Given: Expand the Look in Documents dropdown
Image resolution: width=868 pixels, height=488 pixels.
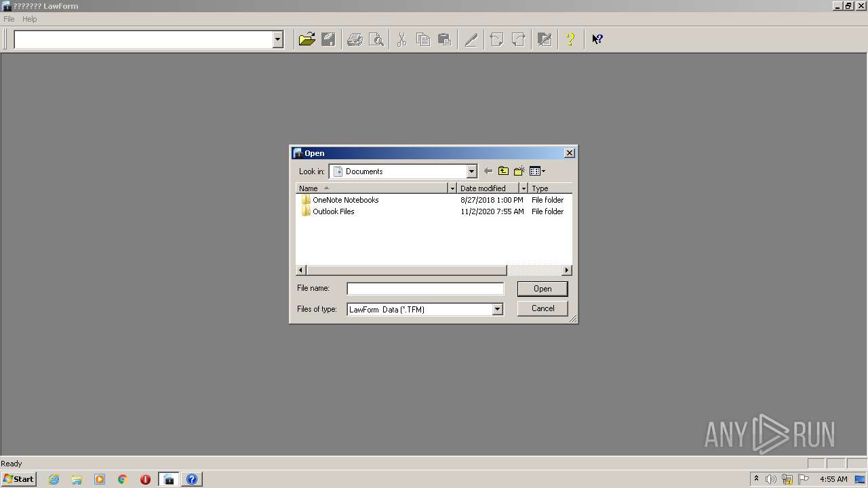Looking at the screenshot, I should pyautogui.click(x=471, y=171).
